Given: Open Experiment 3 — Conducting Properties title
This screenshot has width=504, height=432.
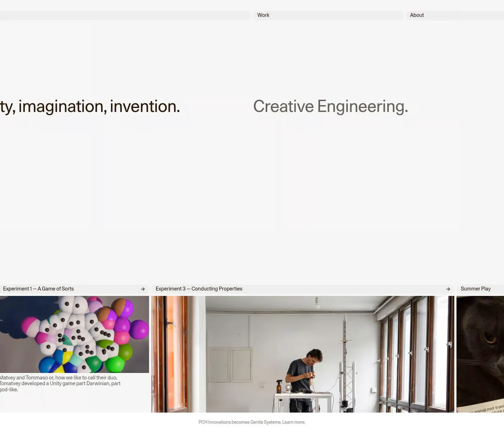Looking at the screenshot, I should (x=199, y=289).
